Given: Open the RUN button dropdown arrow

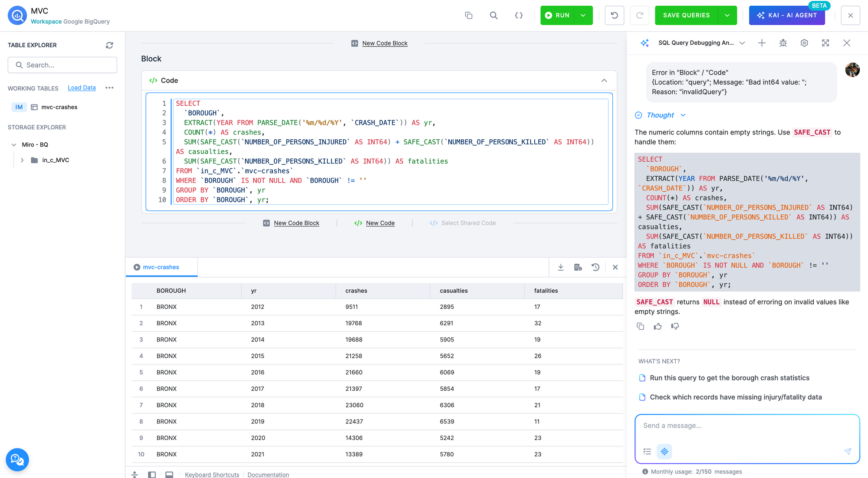Looking at the screenshot, I should point(583,16).
